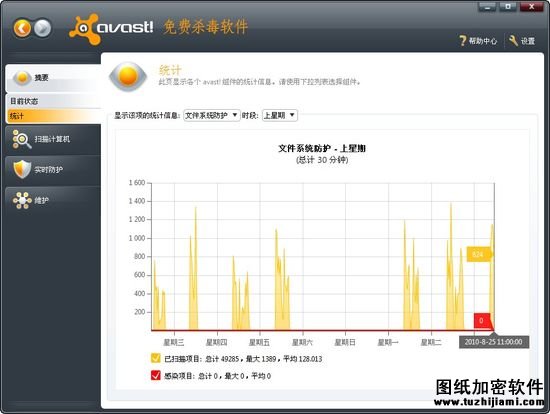Screen dimensions: 550x414
Task: Click the 星期日 axis label
Action: [x=345, y=342]
